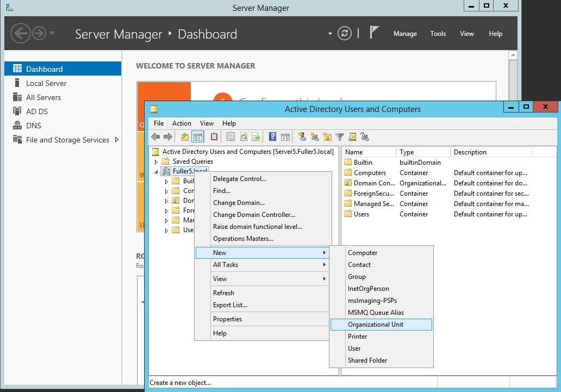561x392 pixels.
Task: Click Server Manager's back navigation arrow
Action: pos(21,33)
